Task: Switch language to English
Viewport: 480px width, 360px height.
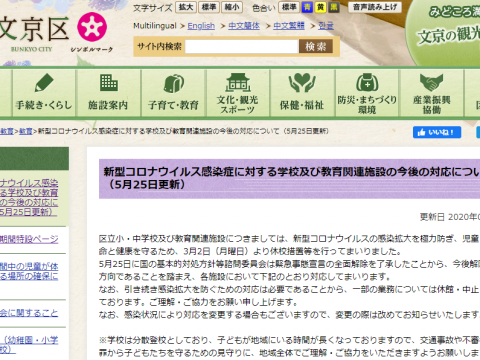Action: coord(201,26)
